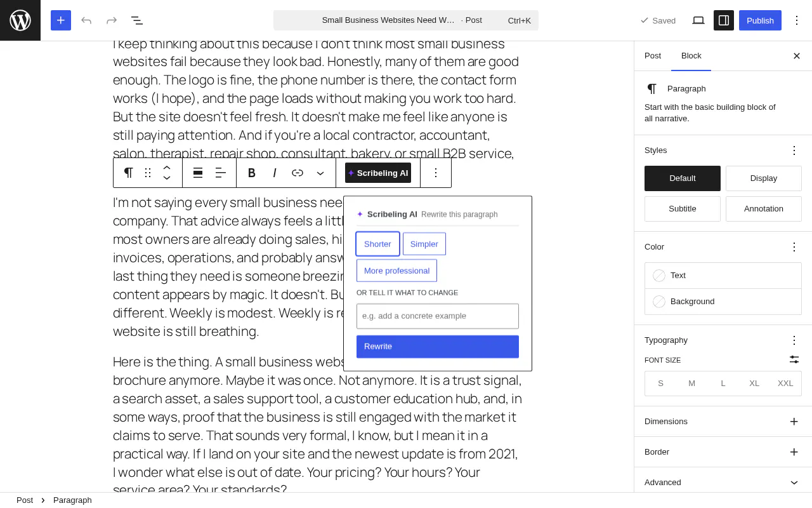Image resolution: width=812 pixels, height=508 pixels.
Task: Undo the last change
Action: click(86, 20)
